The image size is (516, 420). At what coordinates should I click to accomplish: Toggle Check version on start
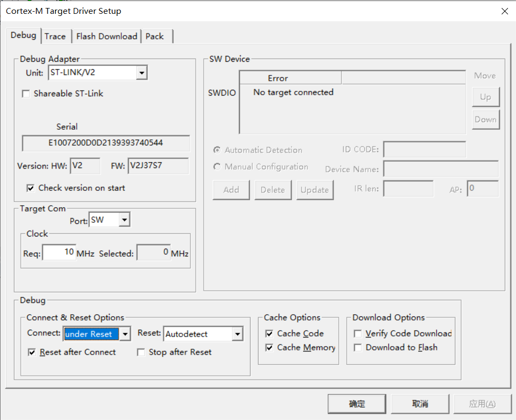[30, 188]
